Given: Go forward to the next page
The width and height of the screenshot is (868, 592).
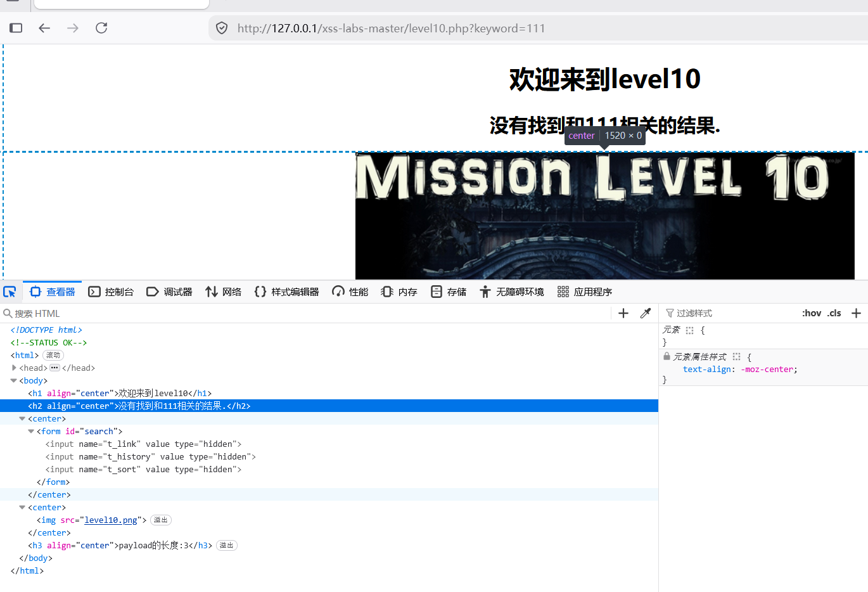Looking at the screenshot, I should [x=73, y=28].
